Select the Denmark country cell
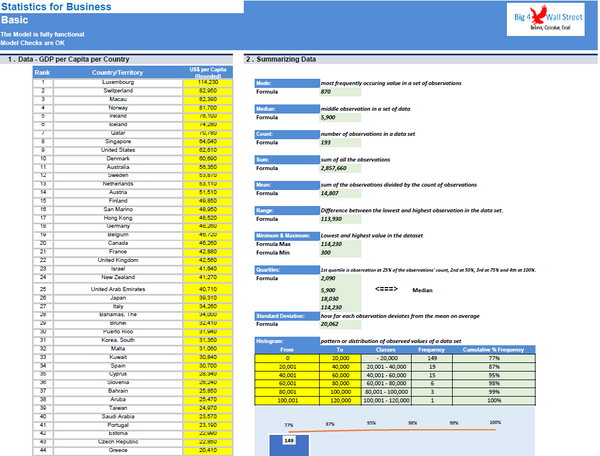 point(118,158)
